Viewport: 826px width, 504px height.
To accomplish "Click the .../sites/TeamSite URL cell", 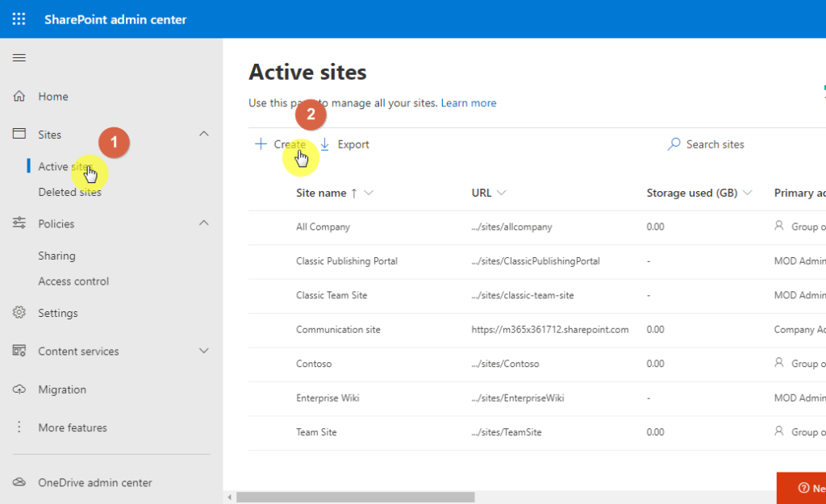I will [507, 432].
